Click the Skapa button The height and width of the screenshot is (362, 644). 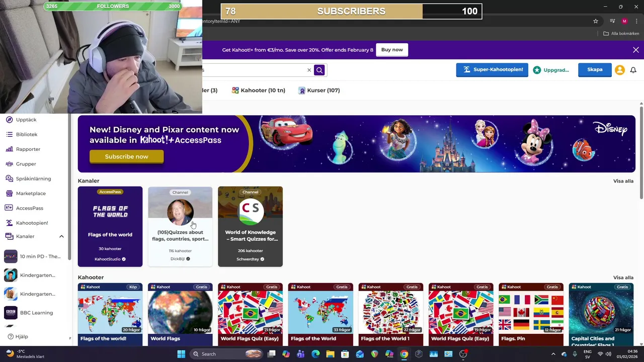point(595,69)
